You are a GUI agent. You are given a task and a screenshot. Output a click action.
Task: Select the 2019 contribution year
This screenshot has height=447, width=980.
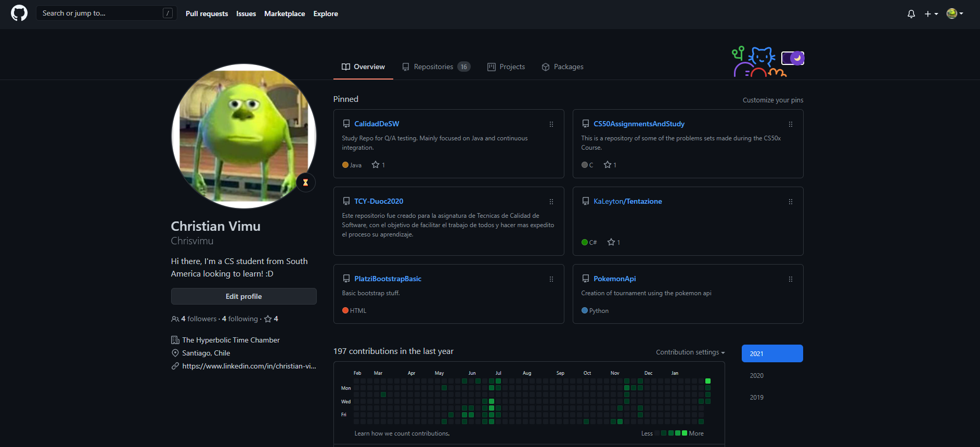pos(772,397)
